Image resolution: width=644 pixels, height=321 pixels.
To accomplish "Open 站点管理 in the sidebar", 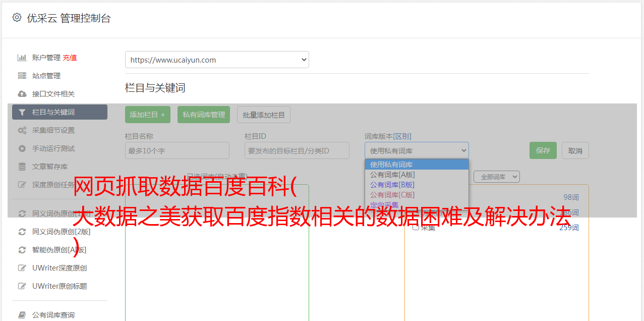I will [x=46, y=76].
